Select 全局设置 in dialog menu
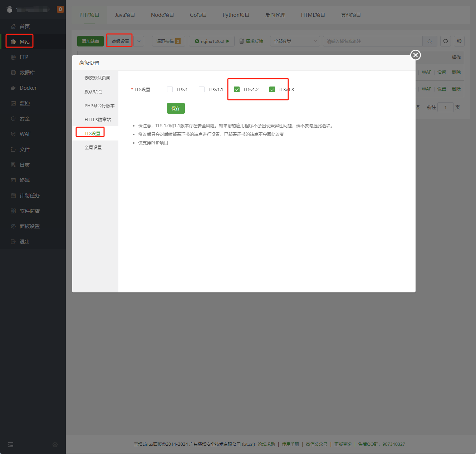This screenshot has width=476, height=454. 95,147
